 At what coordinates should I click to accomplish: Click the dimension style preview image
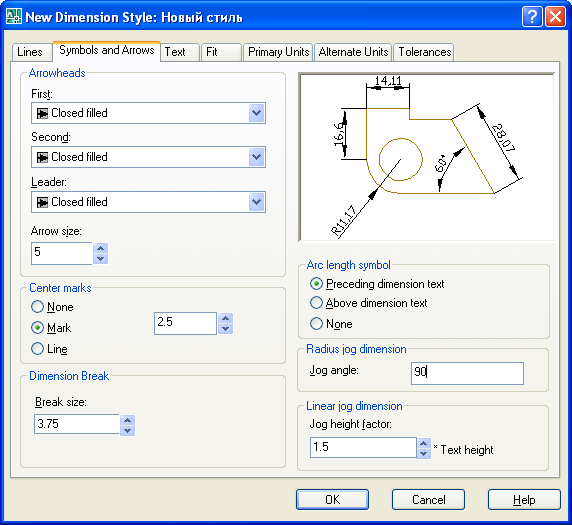coord(427,157)
